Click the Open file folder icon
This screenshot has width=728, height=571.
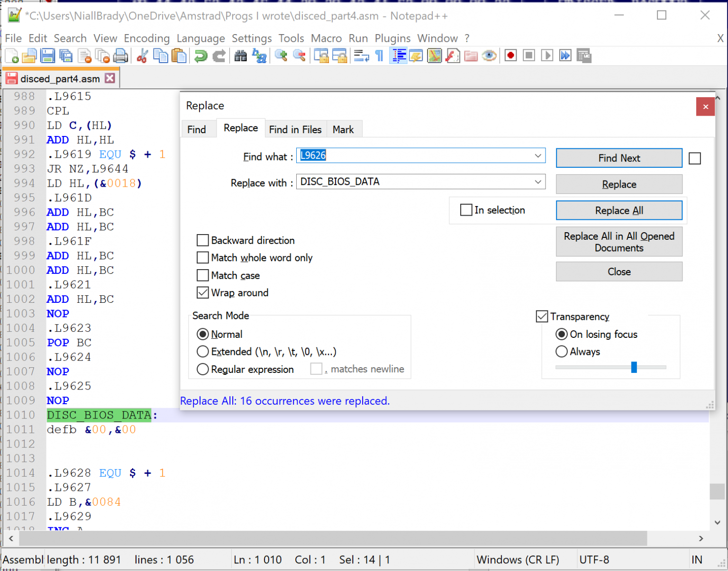tap(29, 56)
